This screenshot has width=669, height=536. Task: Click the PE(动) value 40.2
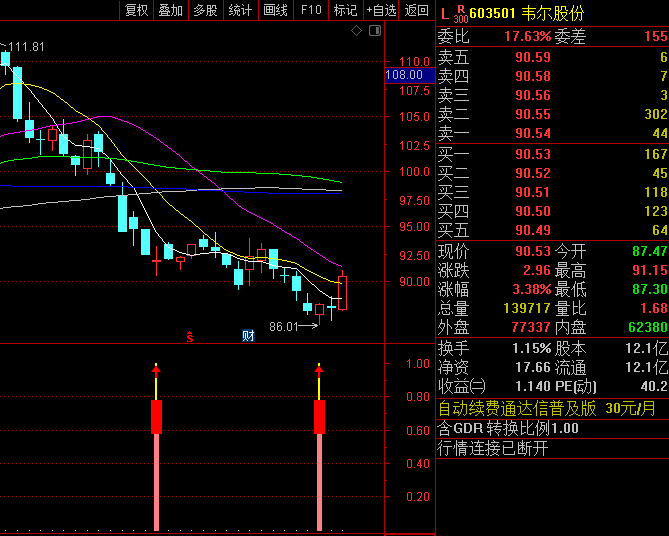[x=654, y=386]
